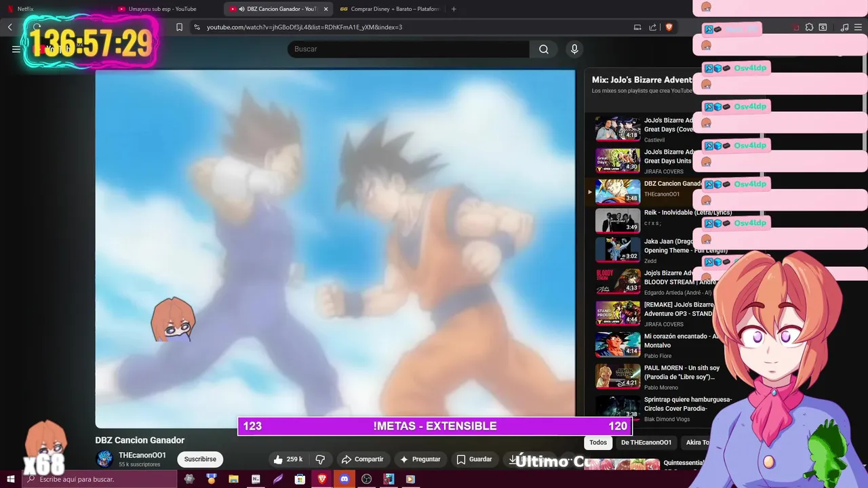Select the Akira To filter chip
Screen dimensions: 868x488
click(698, 443)
